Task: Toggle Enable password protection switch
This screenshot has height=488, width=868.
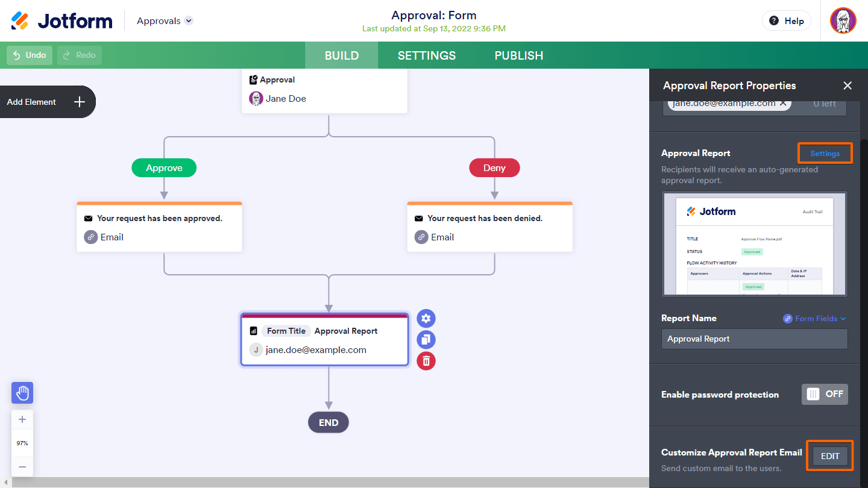Action: coord(825,394)
